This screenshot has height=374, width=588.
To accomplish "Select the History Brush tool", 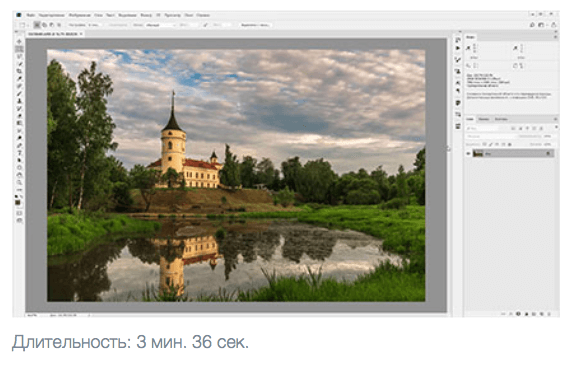I will pos(19,108).
